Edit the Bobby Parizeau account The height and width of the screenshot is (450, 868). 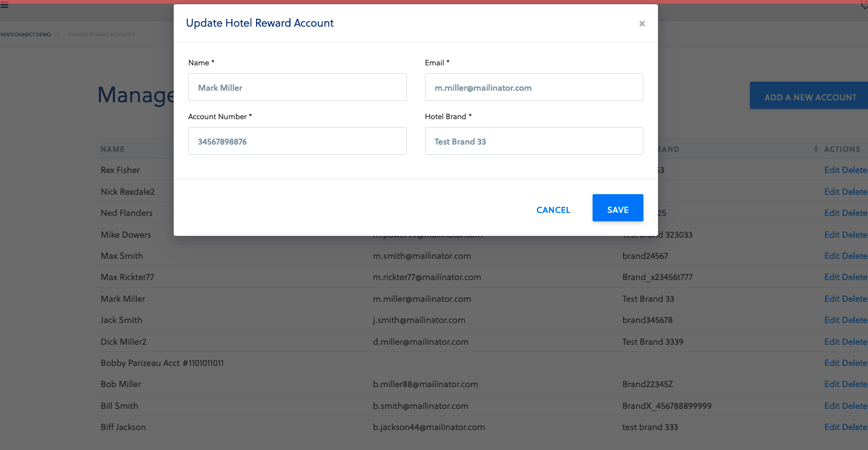click(832, 363)
